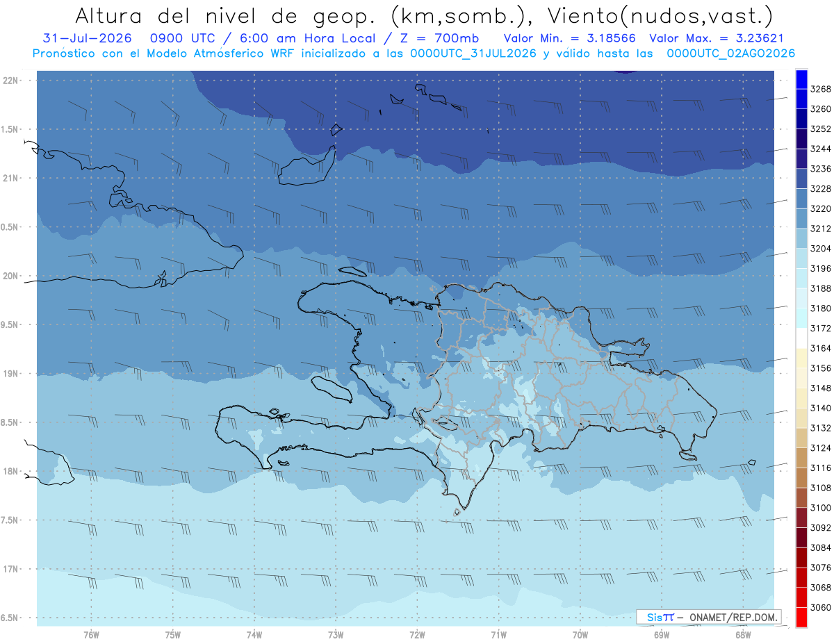Pick the bright blue swatch above 3268
Screen dimensions: 834x644
[801, 79]
